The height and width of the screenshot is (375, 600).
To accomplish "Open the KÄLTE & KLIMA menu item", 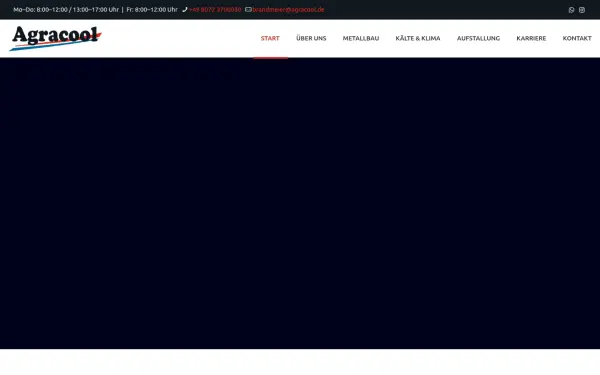I will [x=418, y=38].
